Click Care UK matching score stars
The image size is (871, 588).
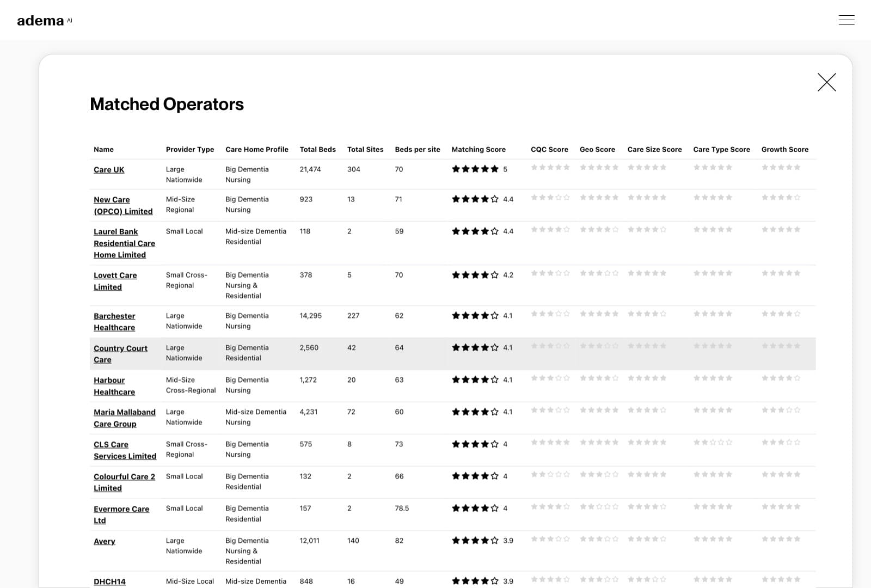[475, 169]
